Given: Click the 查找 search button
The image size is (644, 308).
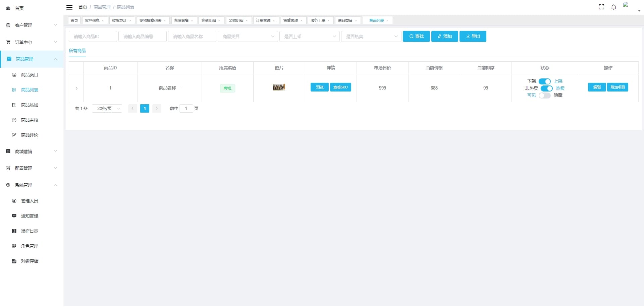Looking at the screenshot, I should (416, 37).
